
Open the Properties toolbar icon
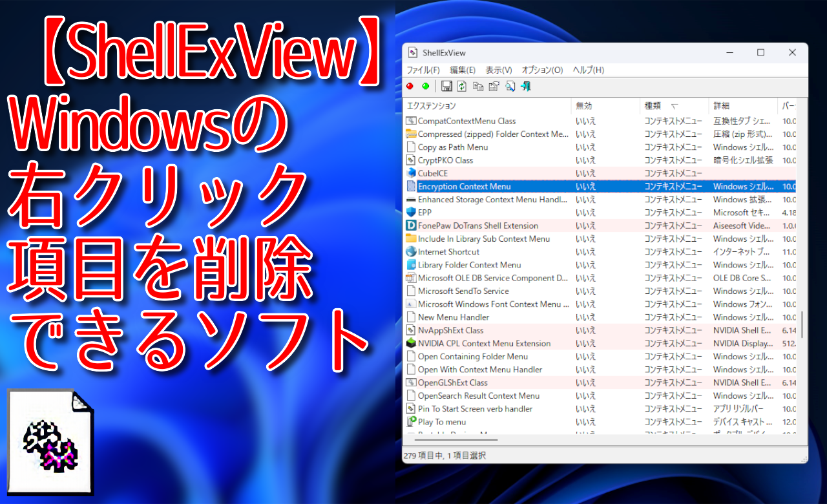tap(494, 86)
